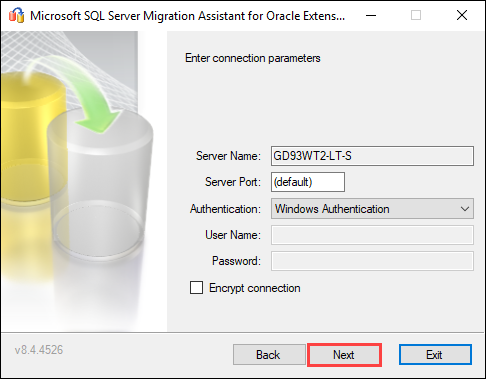Click the window title text

pyautogui.click(x=187, y=16)
